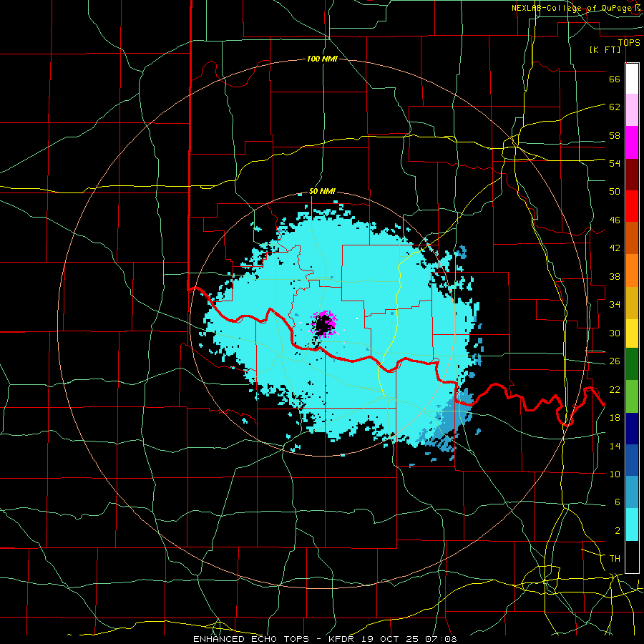Image resolution: width=644 pixels, height=644 pixels.
Task: Click the dark green 30 kft swatch
Action: point(632,364)
